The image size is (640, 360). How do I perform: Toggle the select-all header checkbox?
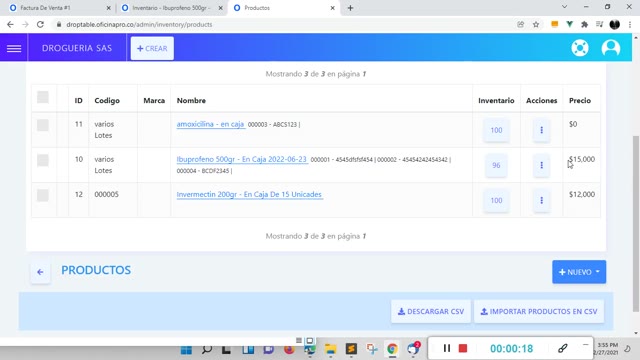(42, 97)
